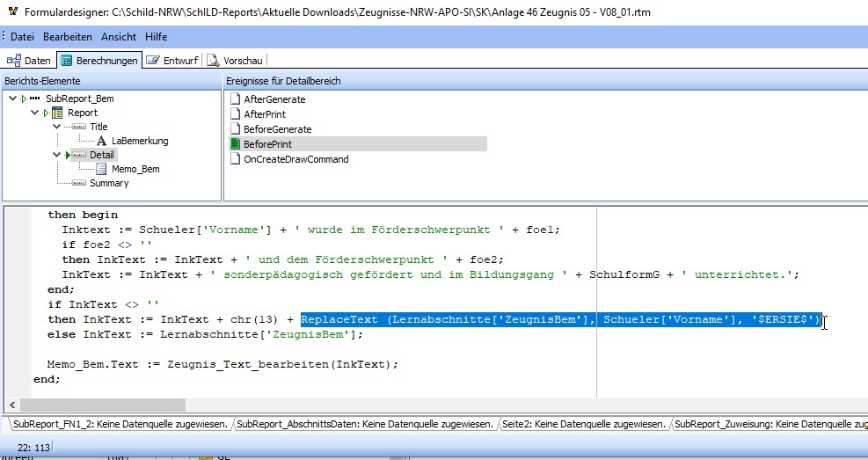The height and width of the screenshot is (460, 868).
Task: Click the SubReport_FN1_2 message tab
Action: coord(120,425)
